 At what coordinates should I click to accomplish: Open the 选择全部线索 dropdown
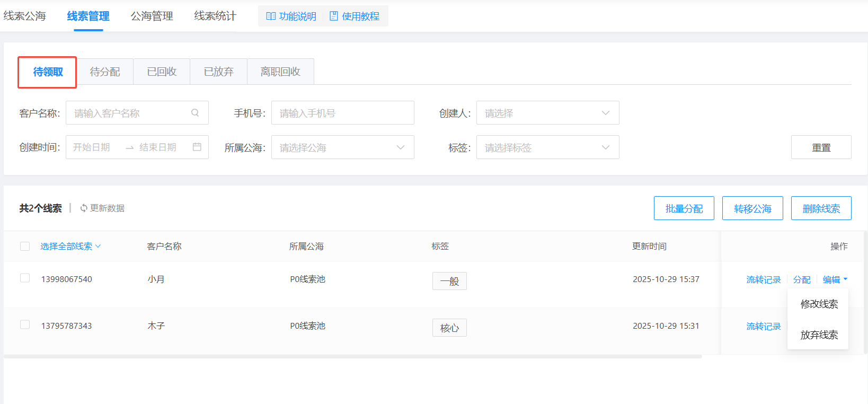pos(70,246)
